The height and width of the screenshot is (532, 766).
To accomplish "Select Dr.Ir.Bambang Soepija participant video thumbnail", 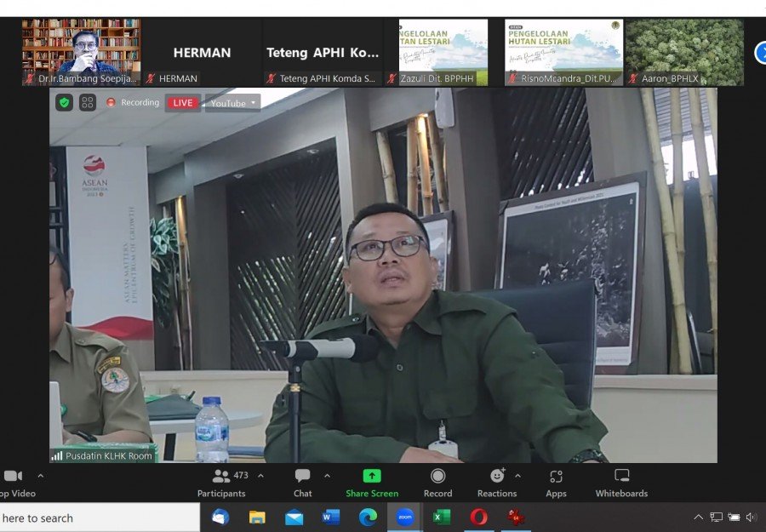I will pyautogui.click(x=81, y=52).
